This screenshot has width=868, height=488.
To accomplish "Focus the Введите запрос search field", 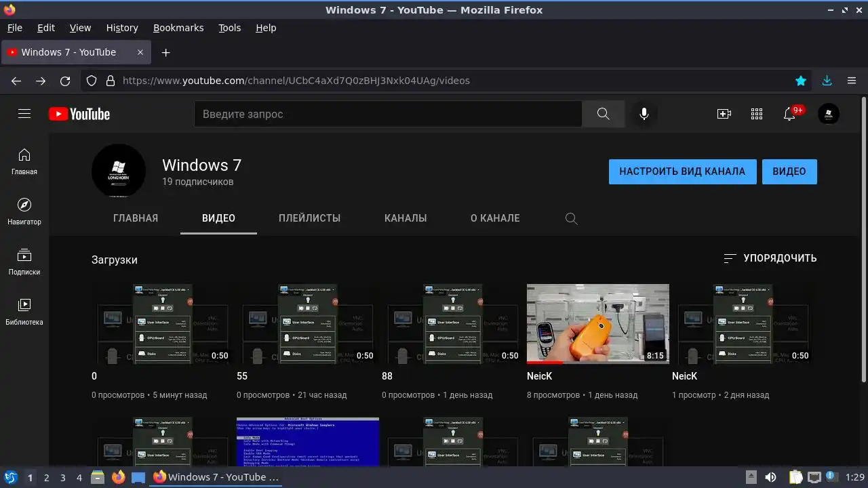I will (x=388, y=114).
